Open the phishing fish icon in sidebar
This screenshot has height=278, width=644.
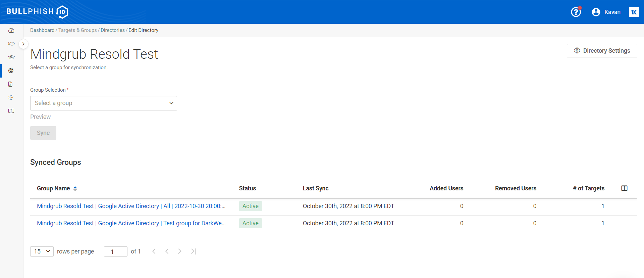11,44
